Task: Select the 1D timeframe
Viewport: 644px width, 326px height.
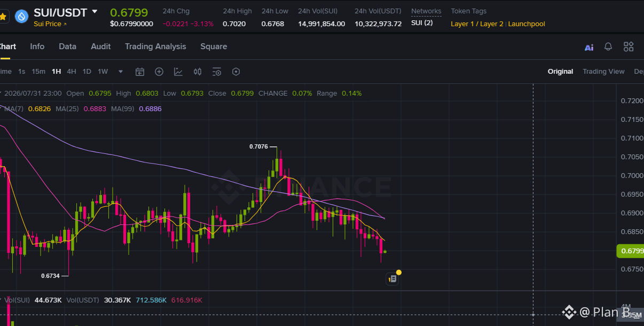Action: coord(87,72)
